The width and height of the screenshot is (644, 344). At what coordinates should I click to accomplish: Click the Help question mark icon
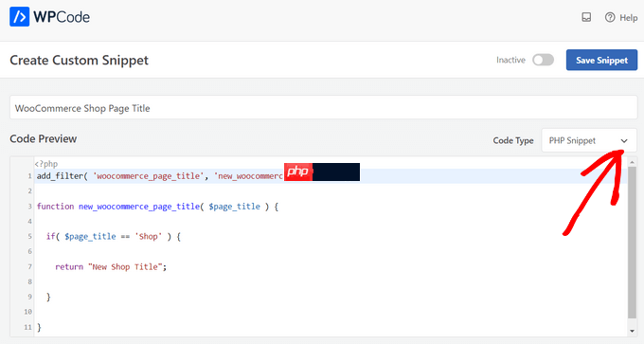(x=610, y=17)
